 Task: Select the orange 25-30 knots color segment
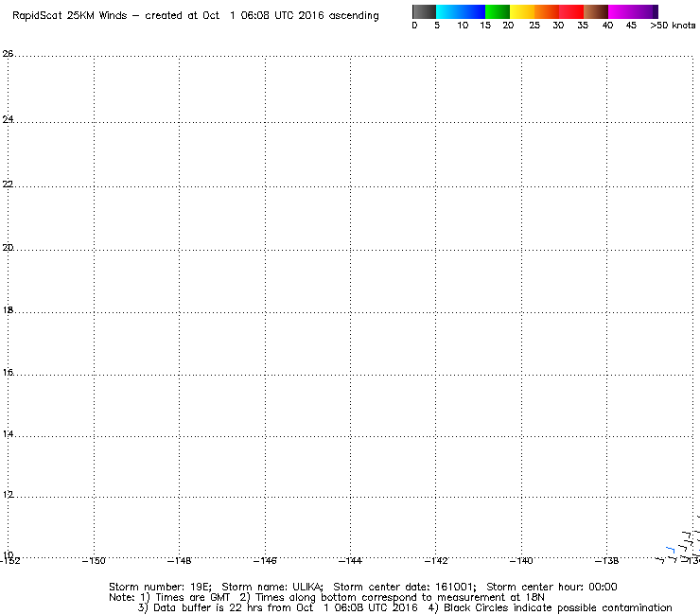tap(547, 11)
